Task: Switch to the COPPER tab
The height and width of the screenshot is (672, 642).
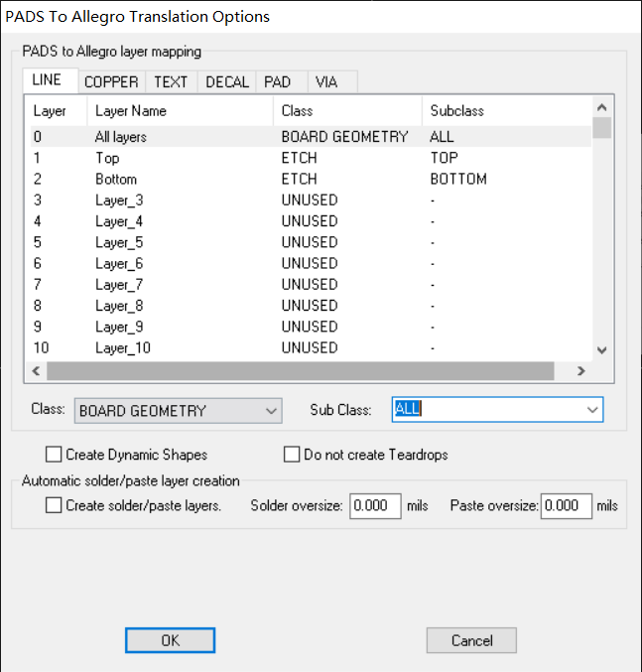Action: [x=111, y=81]
